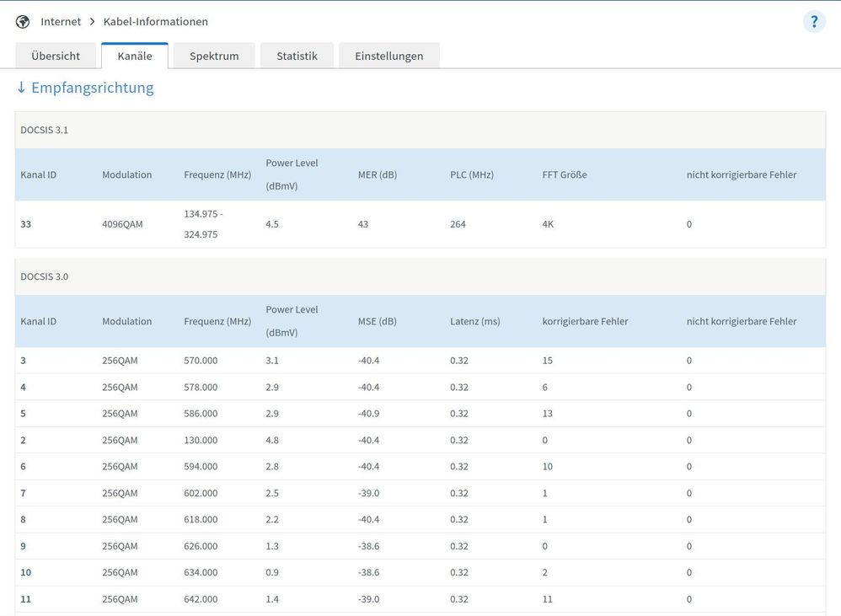Open the Übersicht tab
Screen dimensions: 841x616
pyautogui.click(x=56, y=56)
